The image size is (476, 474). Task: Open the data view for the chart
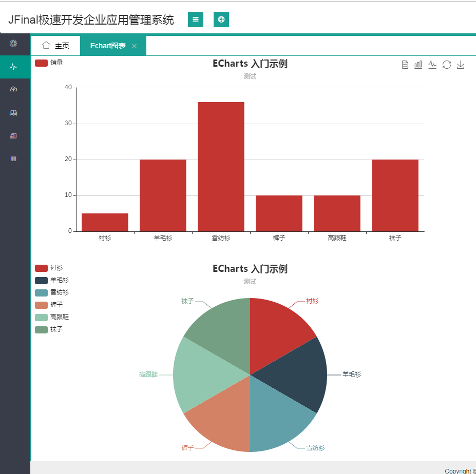tap(405, 65)
